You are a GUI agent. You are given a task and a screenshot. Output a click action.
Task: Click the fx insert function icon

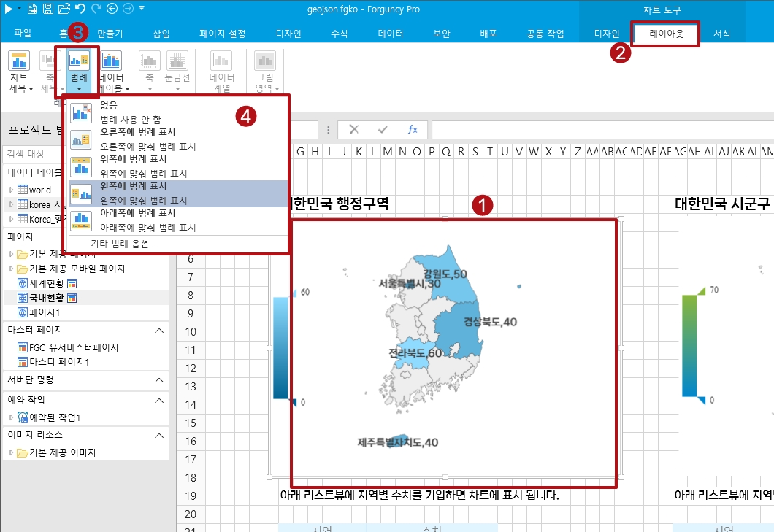[412, 129]
